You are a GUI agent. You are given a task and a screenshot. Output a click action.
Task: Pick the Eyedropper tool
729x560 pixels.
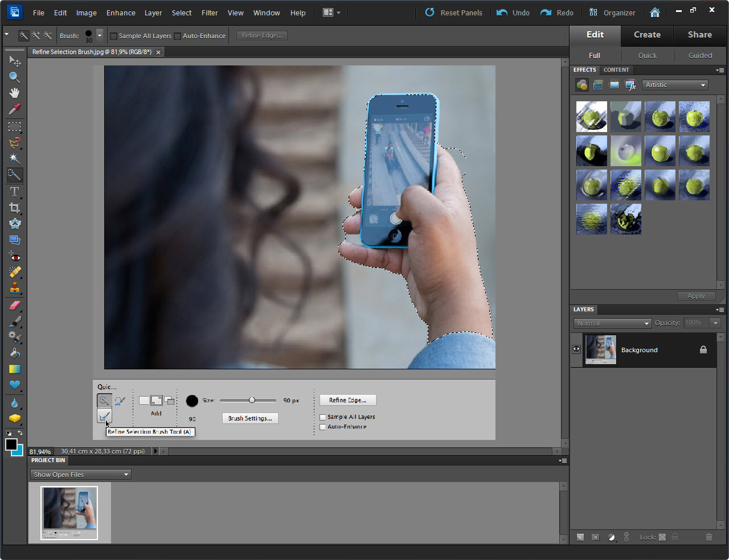(x=15, y=109)
